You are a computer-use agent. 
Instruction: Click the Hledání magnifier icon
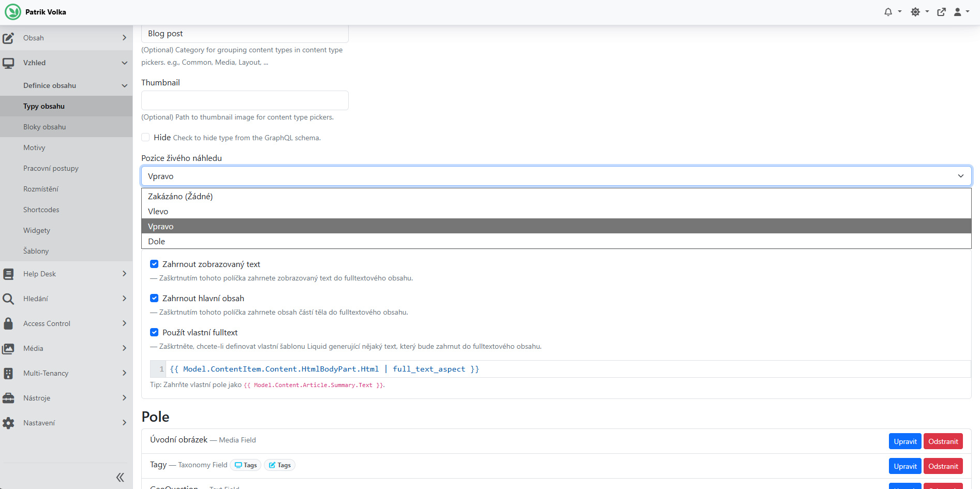(8, 299)
